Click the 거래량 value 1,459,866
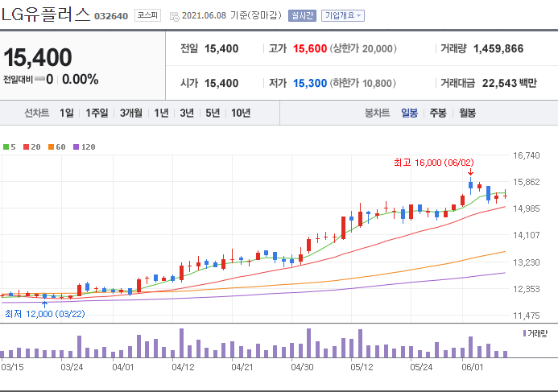Viewport: 558px width, 392px height. click(x=498, y=49)
